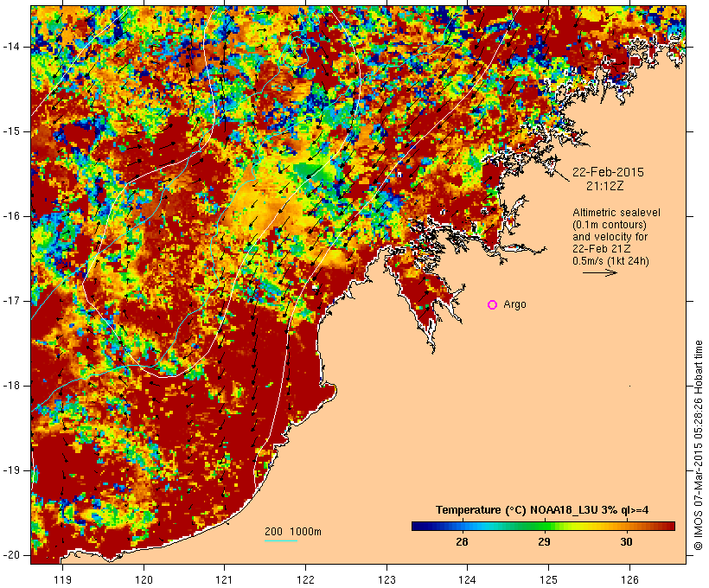709x588 pixels.
Task: Click longitude axis label '120'
Action: (144, 579)
